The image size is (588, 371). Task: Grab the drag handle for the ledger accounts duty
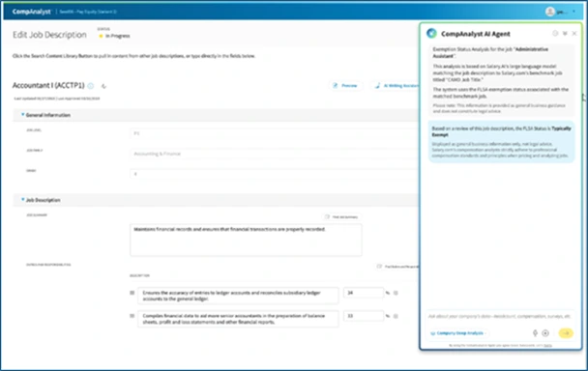pos(132,293)
